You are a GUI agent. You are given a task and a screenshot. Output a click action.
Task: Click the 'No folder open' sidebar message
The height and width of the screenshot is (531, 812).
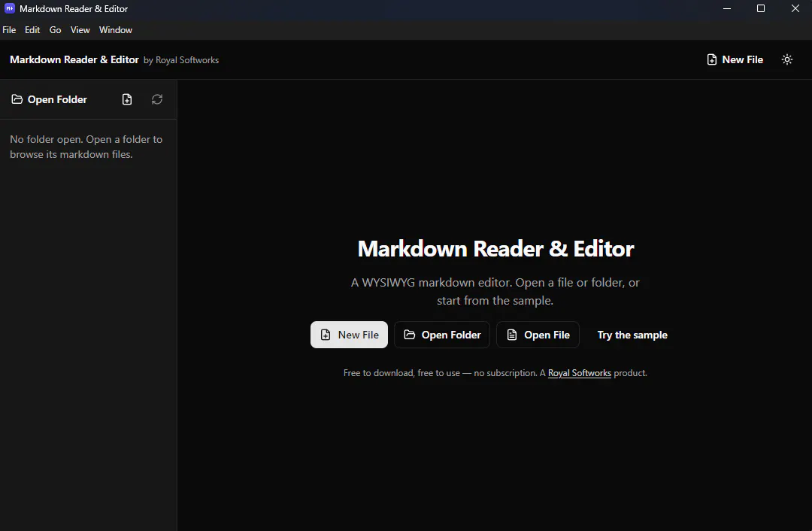click(86, 147)
